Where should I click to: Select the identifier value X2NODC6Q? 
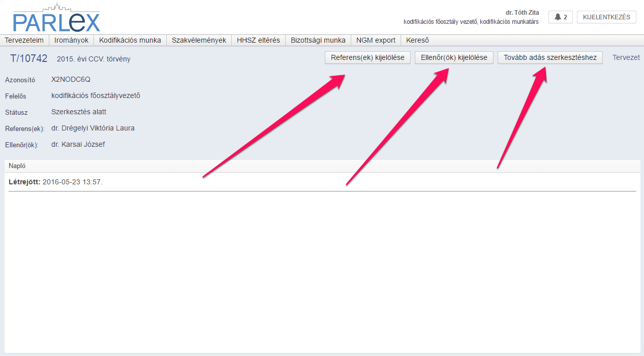pyautogui.click(x=71, y=79)
